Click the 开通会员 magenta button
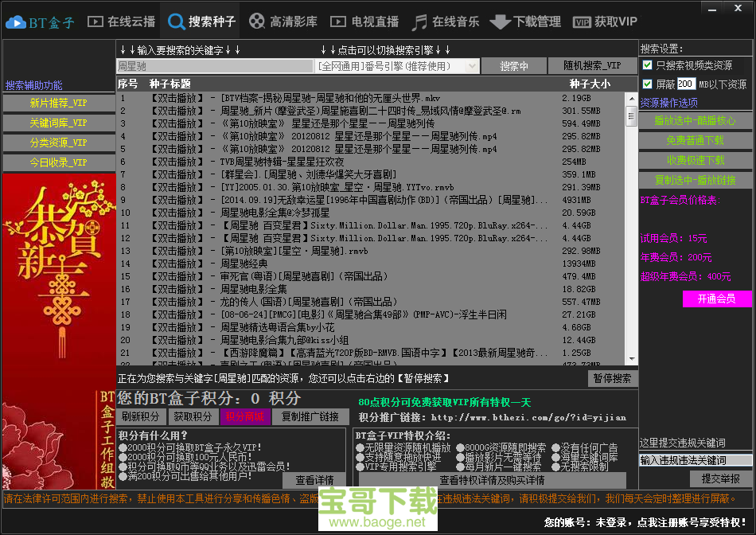The image size is (756, 535). click(716, 299)
